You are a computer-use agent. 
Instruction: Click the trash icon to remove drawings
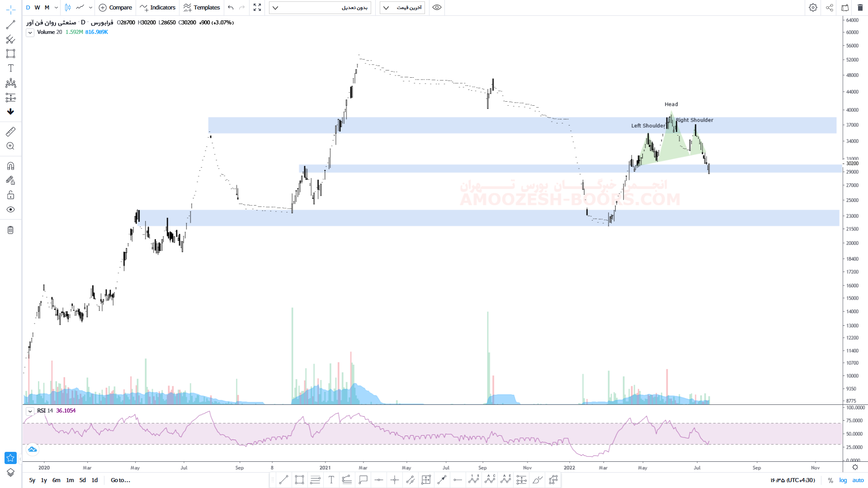(x=10, y=230)
